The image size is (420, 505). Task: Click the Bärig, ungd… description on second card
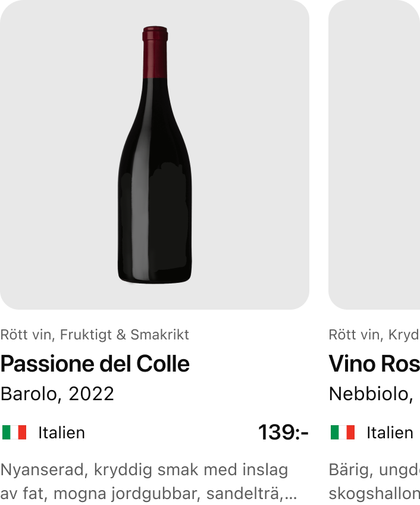pos(374,470)
